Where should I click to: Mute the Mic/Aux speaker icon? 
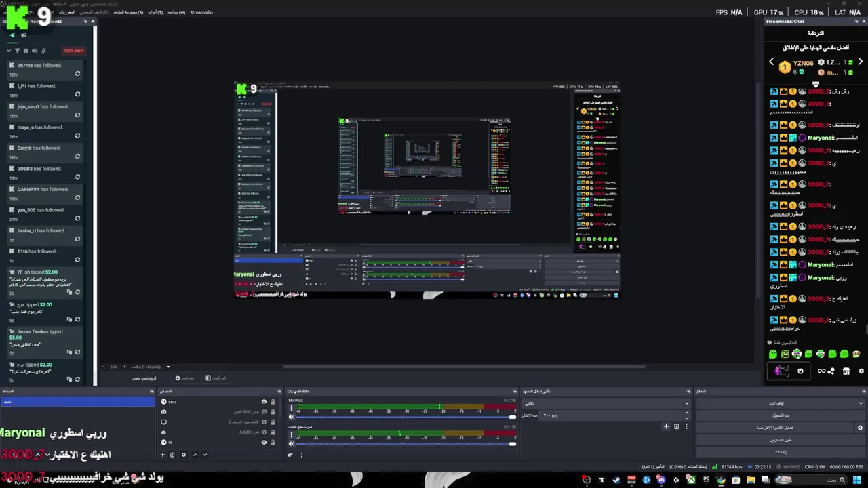point(292,417)
